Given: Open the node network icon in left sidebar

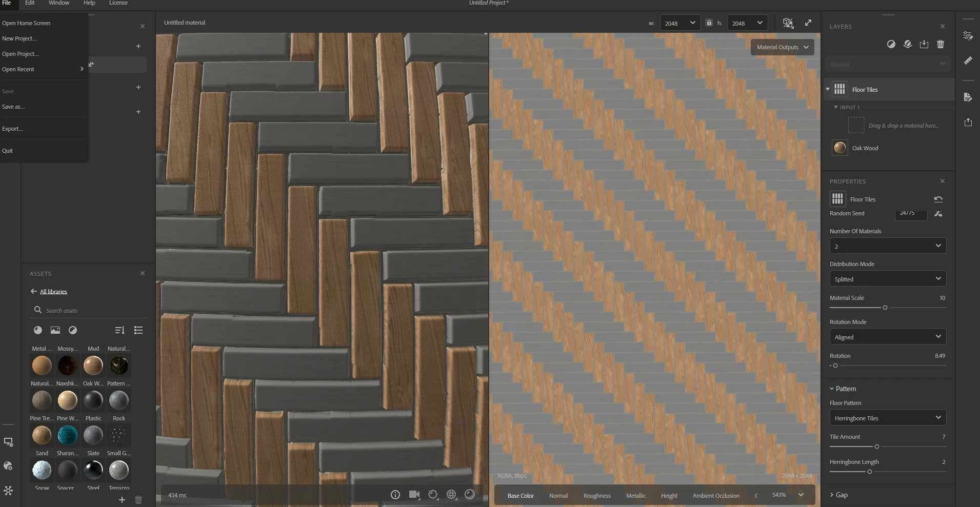Looking at the screenshot, I should coord(8,491).
